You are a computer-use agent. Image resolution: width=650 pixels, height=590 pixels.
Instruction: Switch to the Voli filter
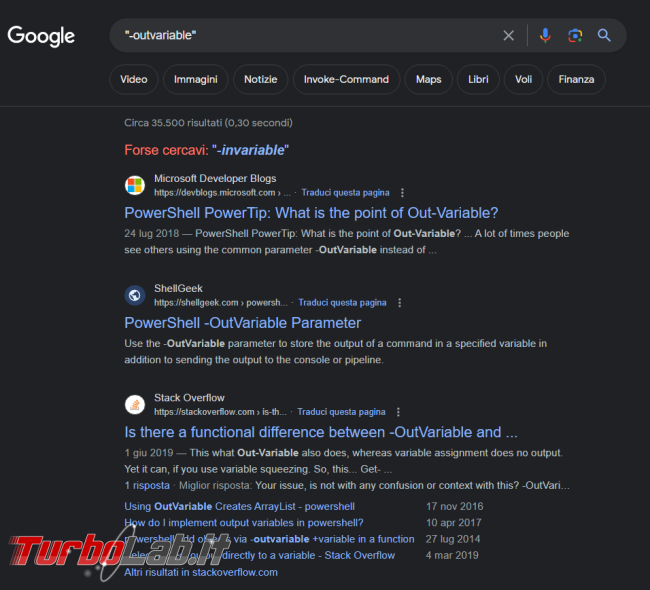[x=523, y=79]
